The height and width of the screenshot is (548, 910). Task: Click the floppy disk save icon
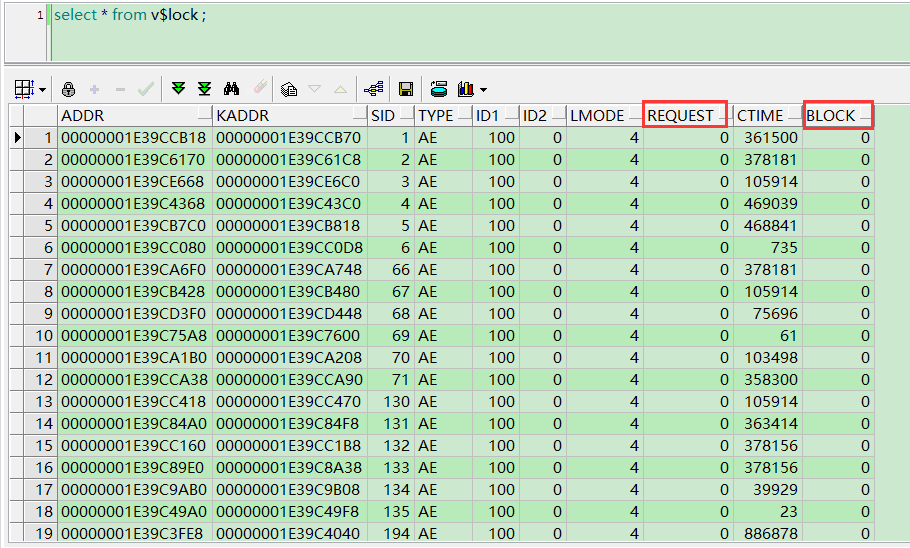(x=406, y=89)
